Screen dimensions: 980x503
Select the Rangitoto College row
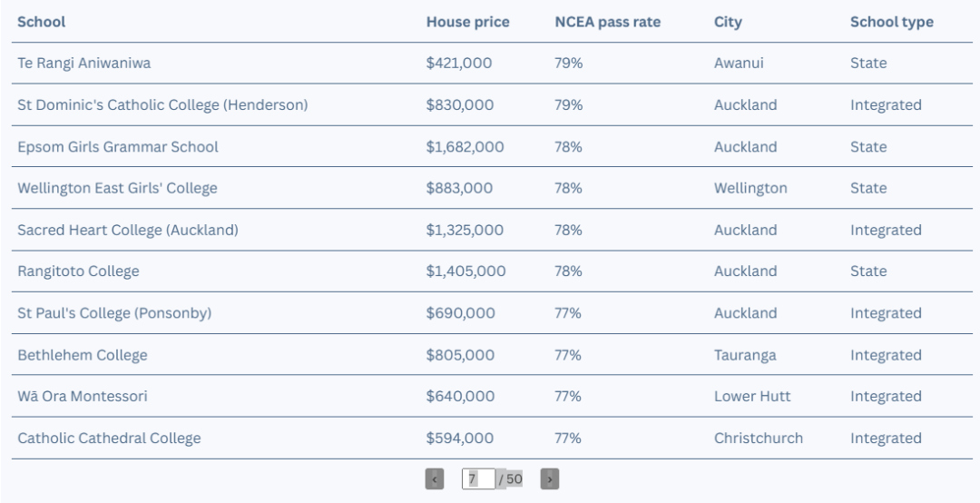point(492,271)
